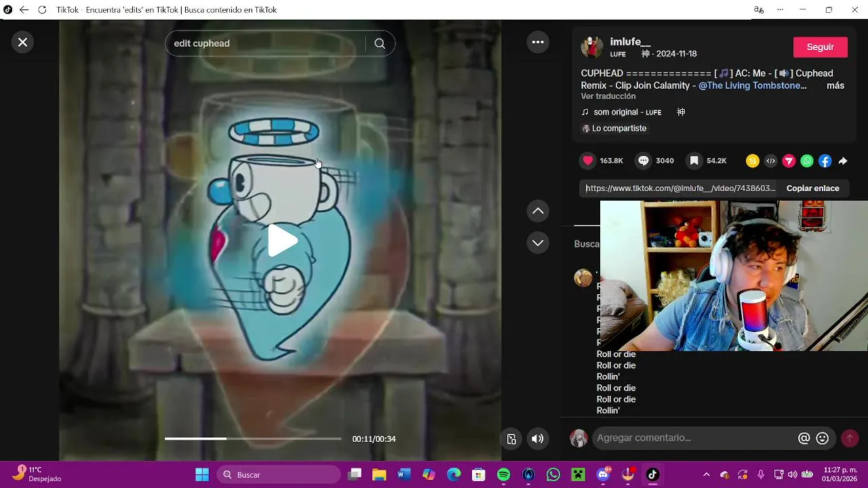This screenshot has height=488, width=868.
Task: Click the 'Lo compartiste' label
Action: (619, 128)
